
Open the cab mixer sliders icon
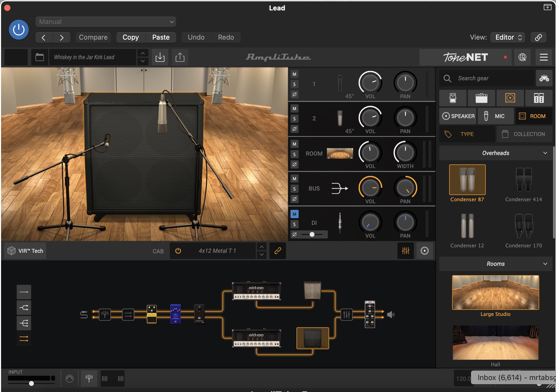406,251
